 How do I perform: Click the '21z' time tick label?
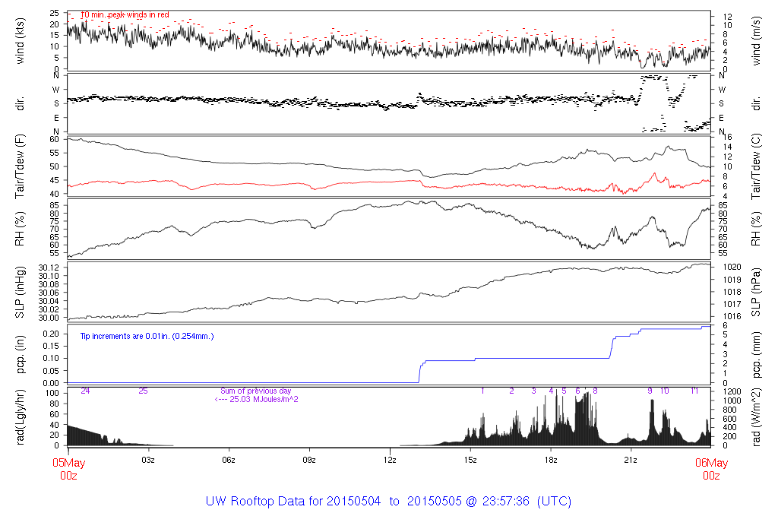point(631,460)
